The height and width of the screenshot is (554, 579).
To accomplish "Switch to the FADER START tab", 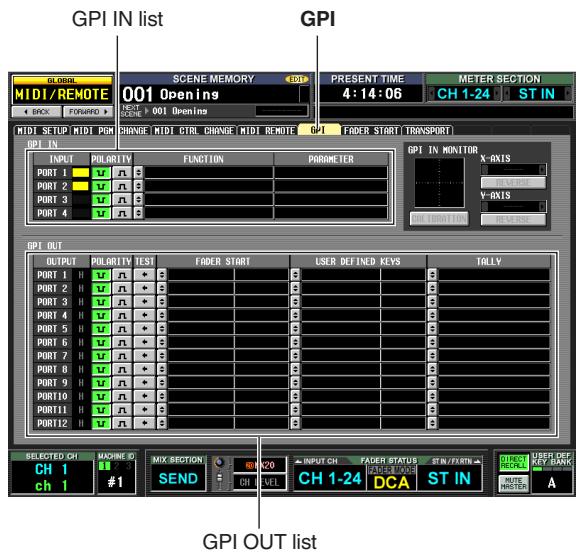I will [371, 131].
